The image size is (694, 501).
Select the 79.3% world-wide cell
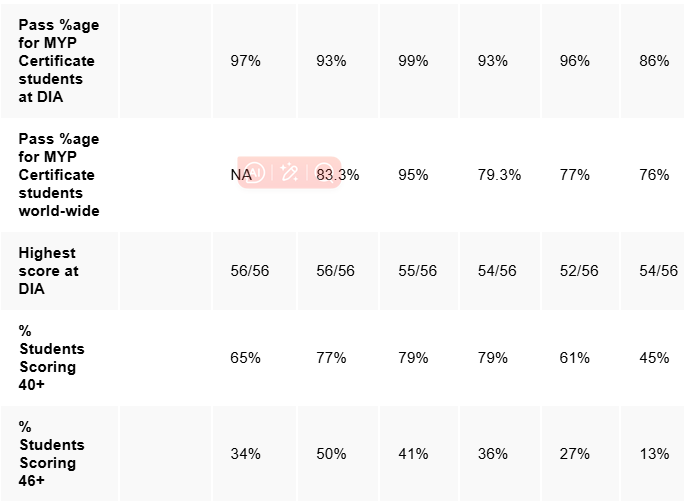point(499,175)
